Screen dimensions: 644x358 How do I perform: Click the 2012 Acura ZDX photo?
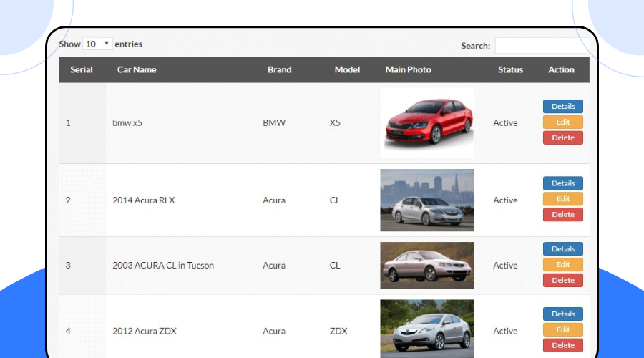click(x=426, y=329)
